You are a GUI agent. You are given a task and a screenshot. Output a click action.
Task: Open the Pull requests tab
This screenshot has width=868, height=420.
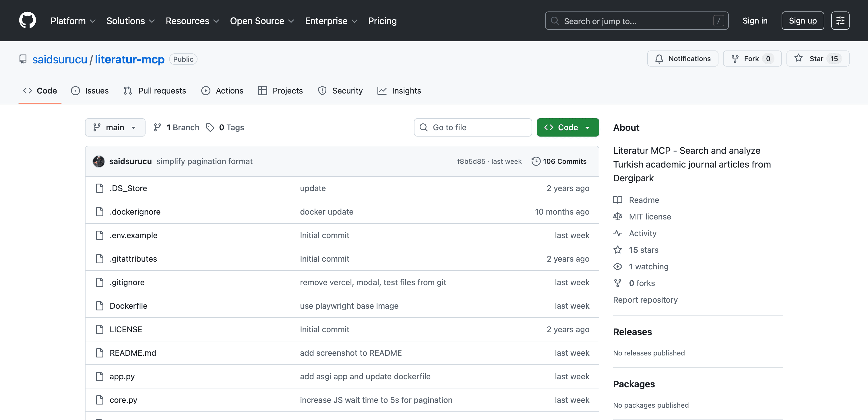point(155,91)
